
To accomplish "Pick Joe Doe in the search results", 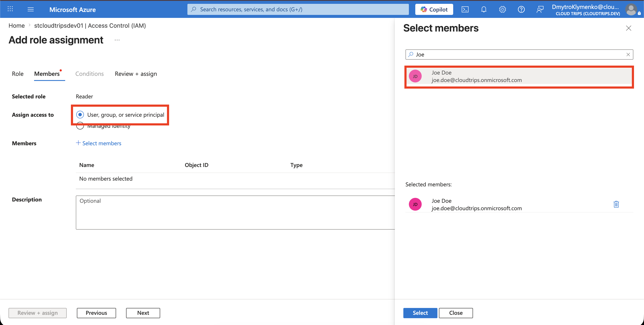I will (519, 76).
